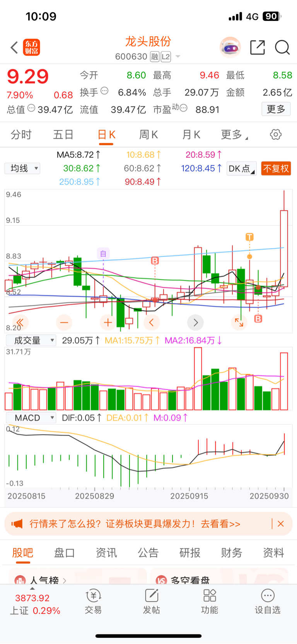The image size is (297, 644).
Task: Tap the 上证 0.29% index label
Action: (x=35, y=611)
